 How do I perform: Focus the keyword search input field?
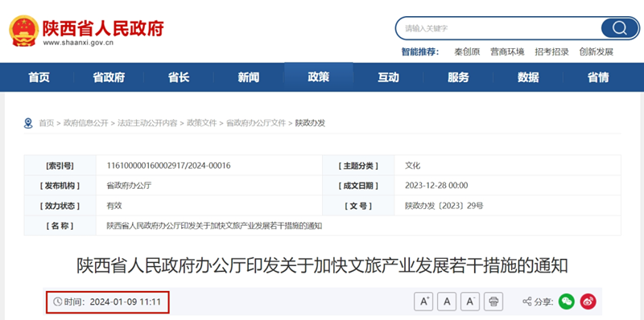498,28
